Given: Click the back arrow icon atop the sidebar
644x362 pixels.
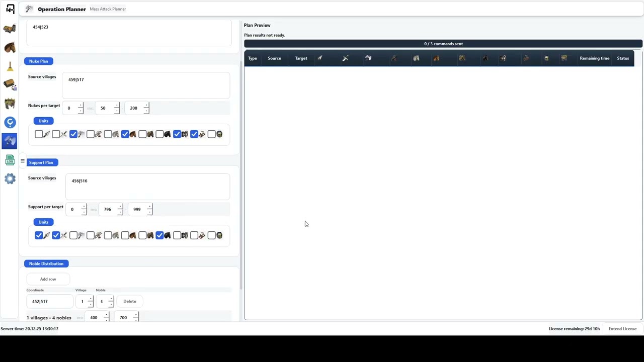Looking at the screenshot, I should coord(10,9).
